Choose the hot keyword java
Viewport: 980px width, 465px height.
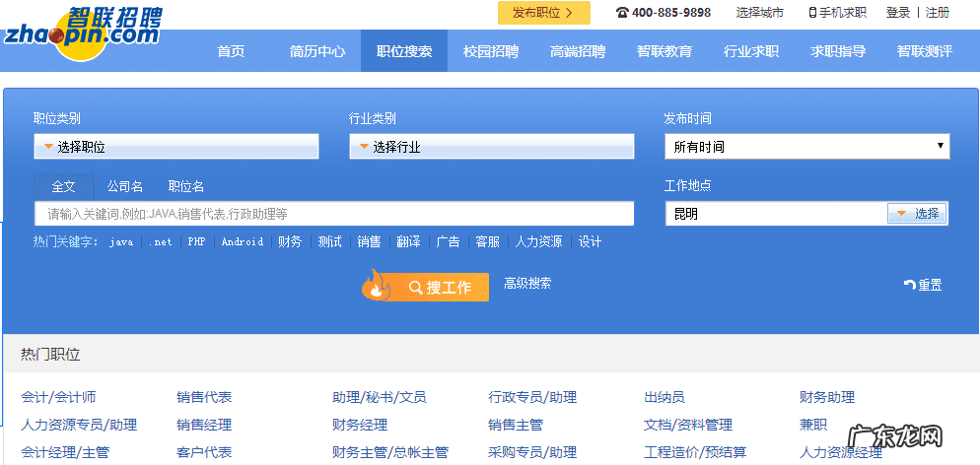(121, 242)
